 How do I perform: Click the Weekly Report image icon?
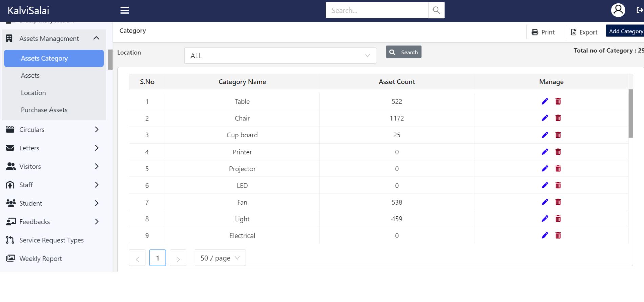[11, 258]
